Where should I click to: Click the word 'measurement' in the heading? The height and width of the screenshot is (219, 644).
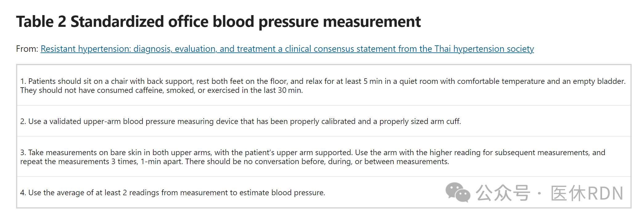tap(372, 22)
